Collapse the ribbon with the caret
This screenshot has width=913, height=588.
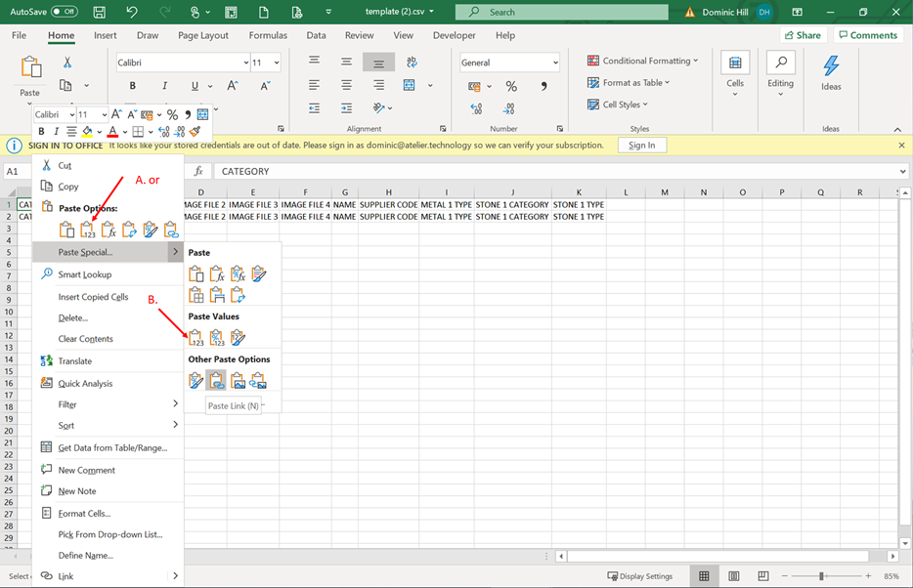tap(897, 129)
